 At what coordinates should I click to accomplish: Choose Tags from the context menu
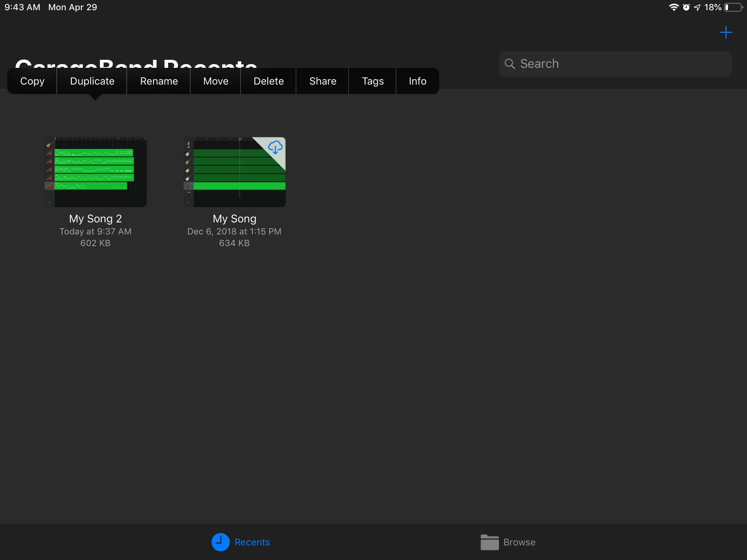(372, 81)
